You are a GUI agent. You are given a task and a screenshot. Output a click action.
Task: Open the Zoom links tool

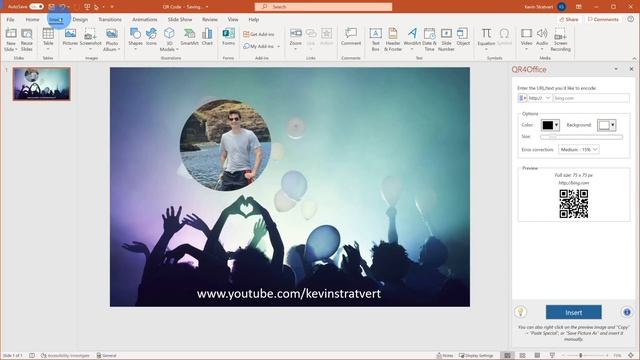coord(296,39)
